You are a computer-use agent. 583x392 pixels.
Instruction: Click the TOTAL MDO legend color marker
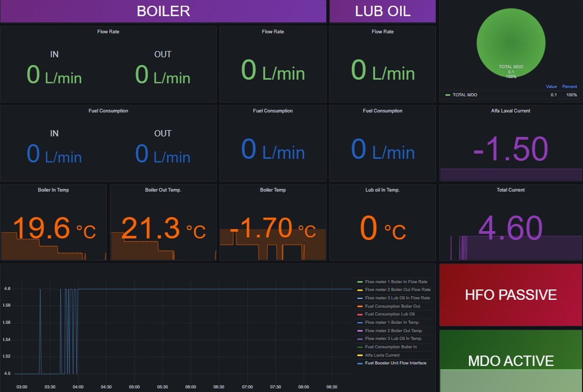pyautogui.click(x=448, y=95)
